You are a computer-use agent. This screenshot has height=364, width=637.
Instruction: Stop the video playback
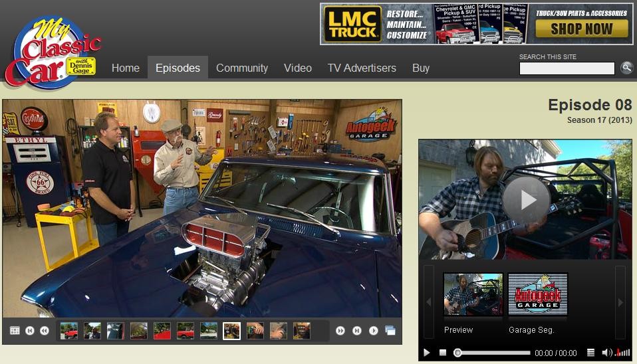coord(443,353)
